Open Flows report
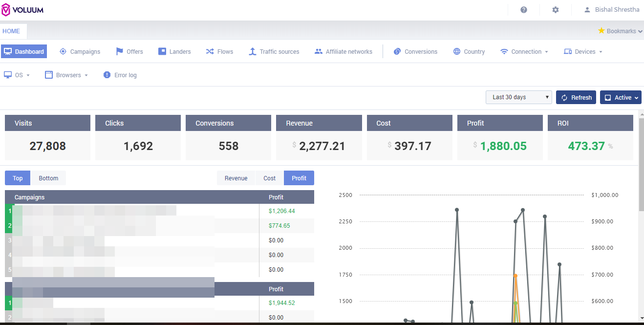The width and height of the screenshot is (644, 325). [x=219, y=51]
